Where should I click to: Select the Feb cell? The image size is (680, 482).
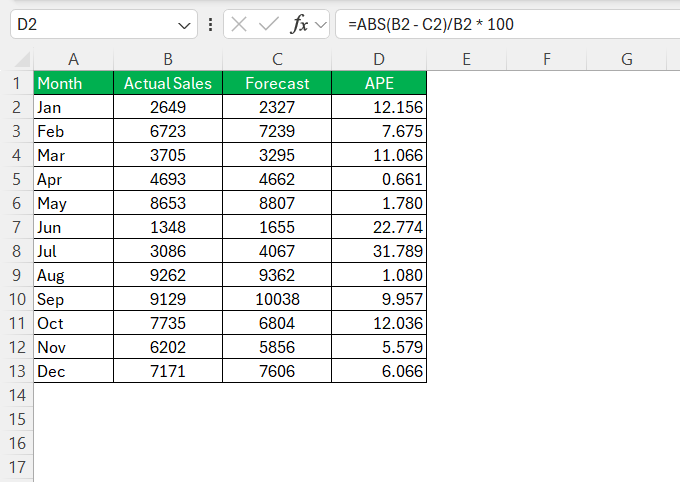point(73,131)
